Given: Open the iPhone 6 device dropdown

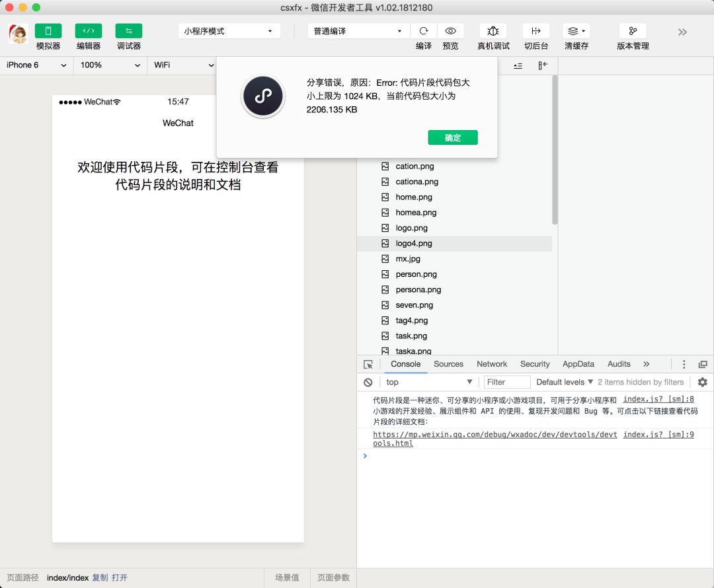Looking at the screenshot, I should tap(36, 65).
